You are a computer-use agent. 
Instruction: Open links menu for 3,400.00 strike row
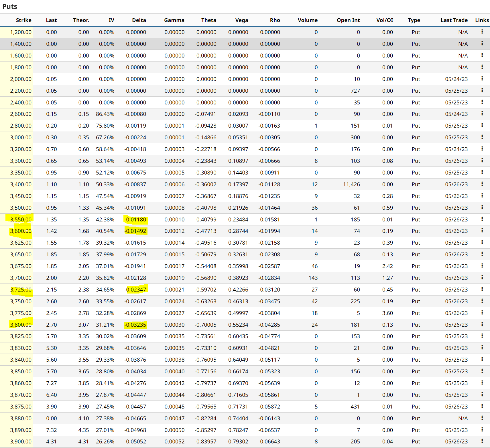tap(482, 184)
